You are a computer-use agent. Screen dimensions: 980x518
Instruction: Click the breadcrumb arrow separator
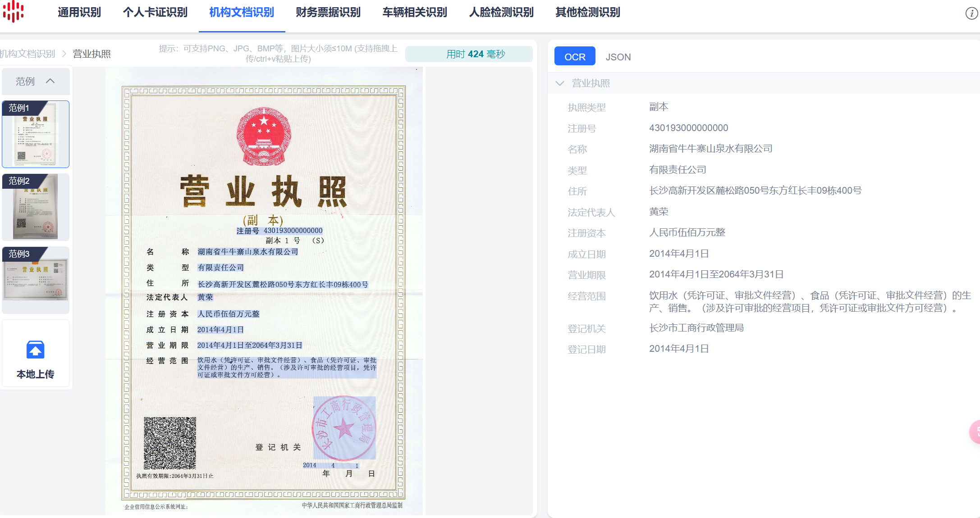click(64, 54)
